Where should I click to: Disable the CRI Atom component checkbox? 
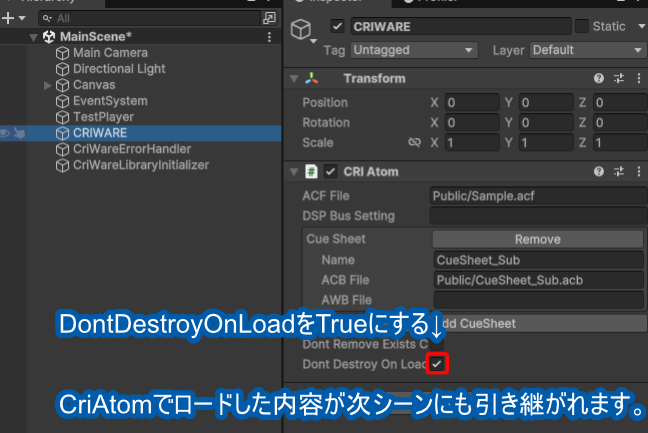coord(330,171)
